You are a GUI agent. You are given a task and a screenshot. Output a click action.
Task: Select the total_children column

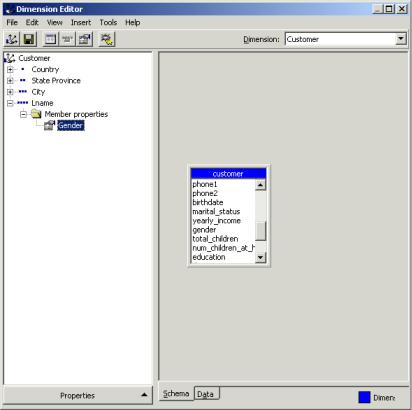click(215, 239)
